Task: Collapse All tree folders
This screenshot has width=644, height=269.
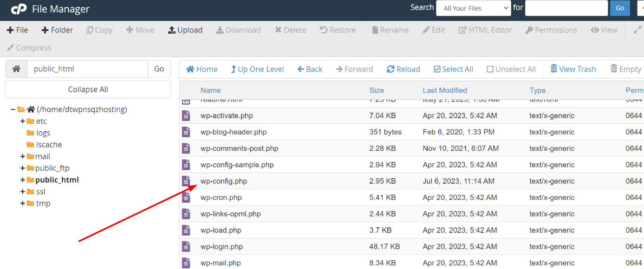Action: [x=88, y=89]
